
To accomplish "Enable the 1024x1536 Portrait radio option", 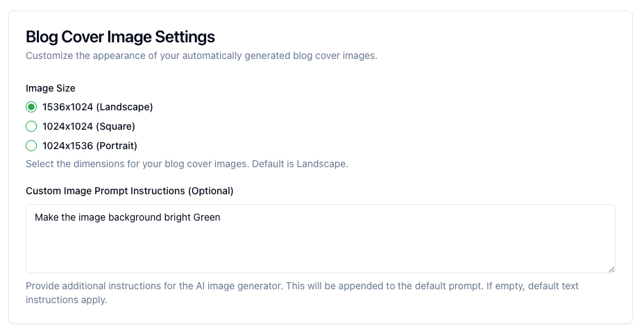I will pos(31,146).
